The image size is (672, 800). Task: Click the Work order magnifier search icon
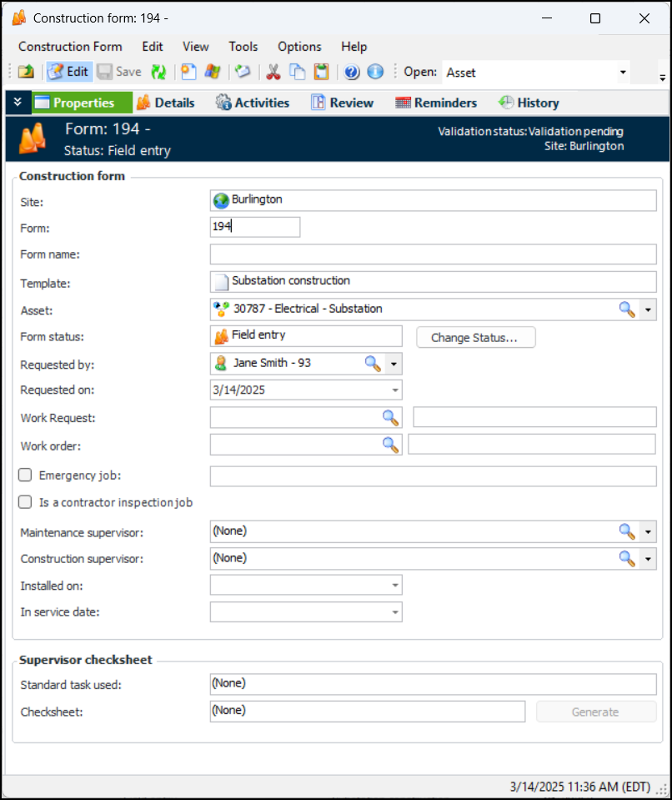(x=390, y=445)
